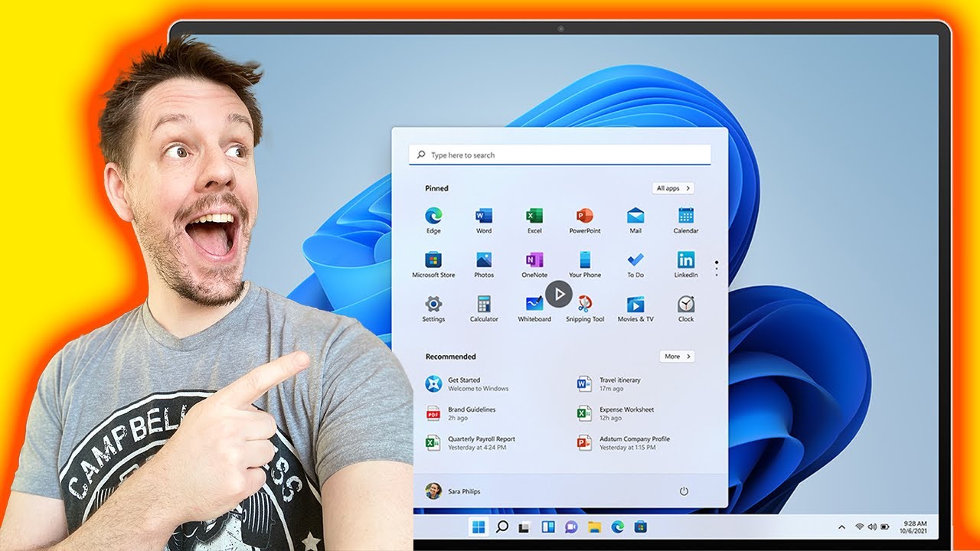
Task: Open the Edge pinned app
Action: click(x=433, y=220)
